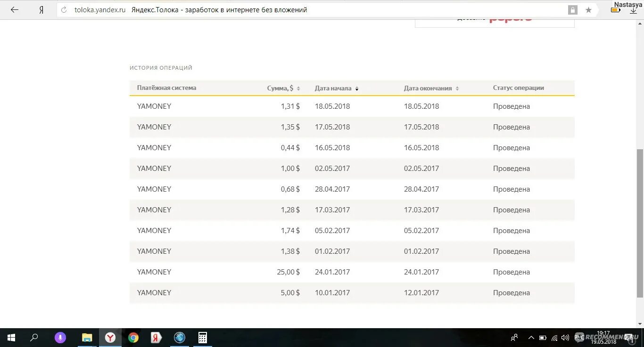The height and width of the screenshot is (347, 644).
Task: Click start date 10.01.2017
Action: (332, 293)
